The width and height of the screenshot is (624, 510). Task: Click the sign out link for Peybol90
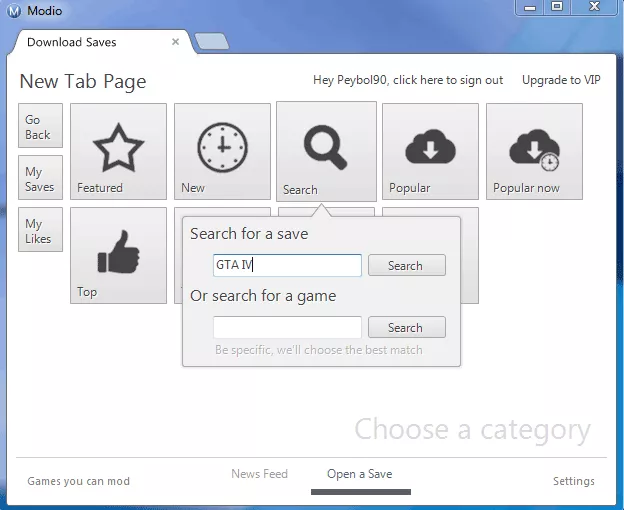click(408, 80)
